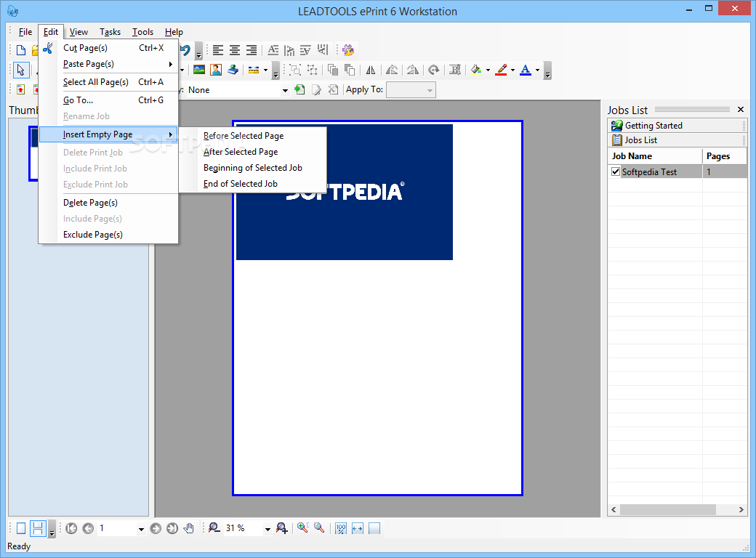Expand the Paste Page(s) submenu
The height and width of the screenshot is (558, 756).
tap(108, 64)
